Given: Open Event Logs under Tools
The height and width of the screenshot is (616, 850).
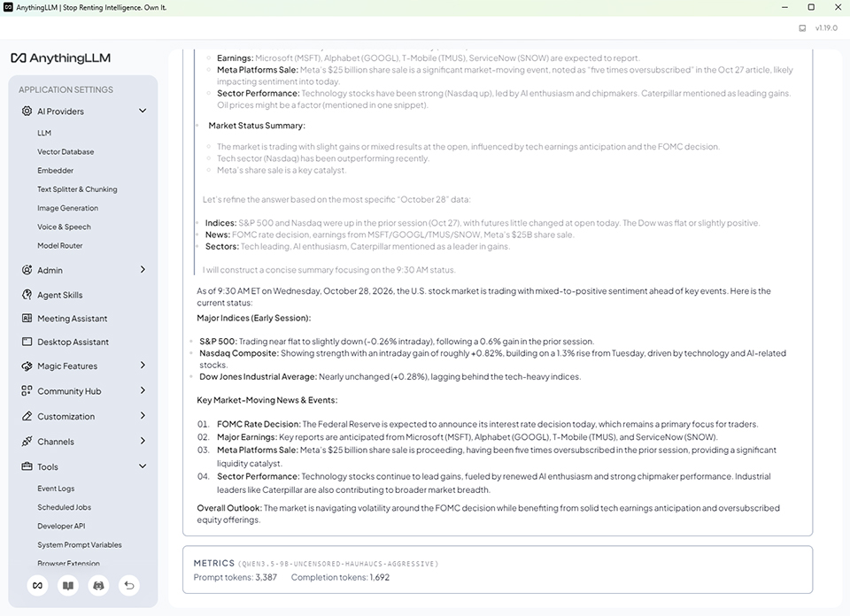Looking at the screenshot, I should pyautogui.click(x=56, y=489).
